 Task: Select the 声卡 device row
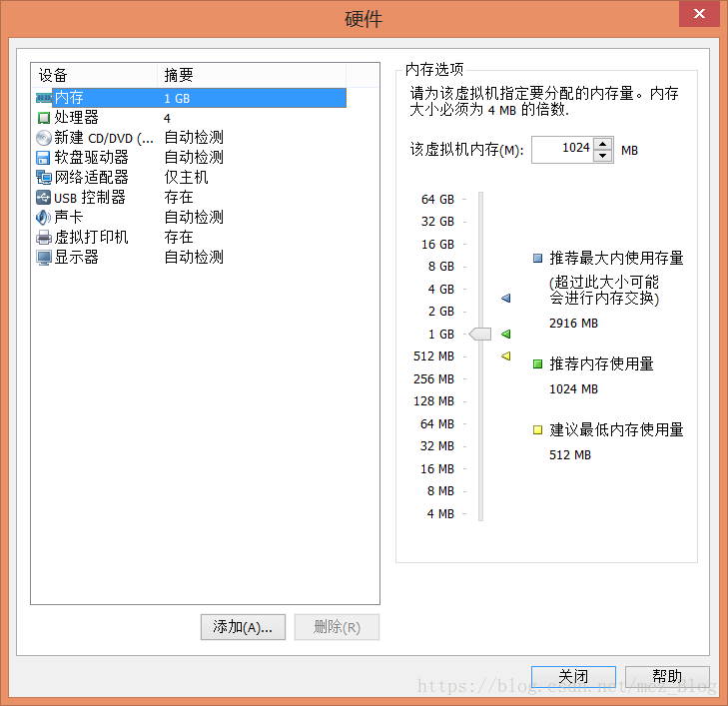tap(191, 218)
